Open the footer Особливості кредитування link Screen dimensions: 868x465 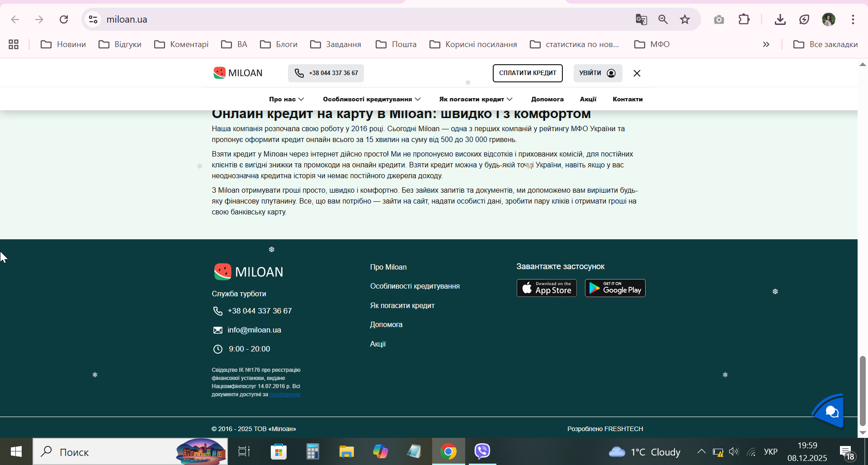point(415,286)
